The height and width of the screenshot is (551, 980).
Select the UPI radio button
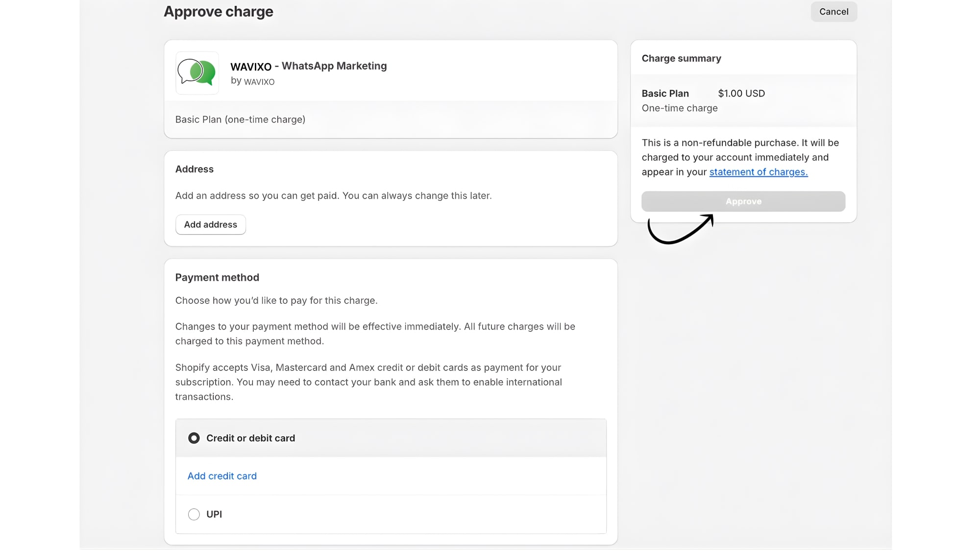(x=194, y=514)
